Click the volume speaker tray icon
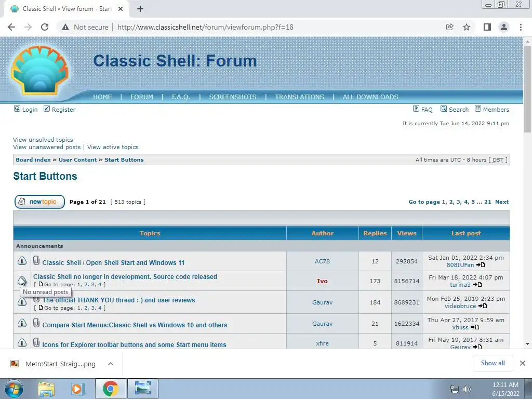Screen dimensions: 532x399 [x=467, y=389]
